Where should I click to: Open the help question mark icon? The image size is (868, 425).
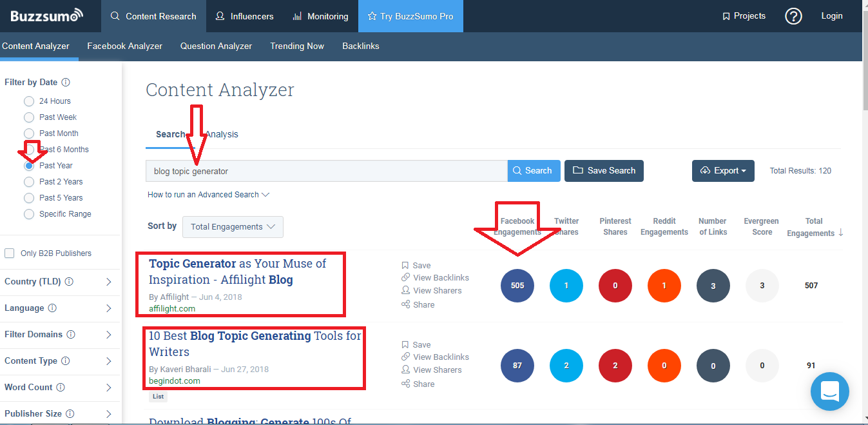(x=793, y=16)
